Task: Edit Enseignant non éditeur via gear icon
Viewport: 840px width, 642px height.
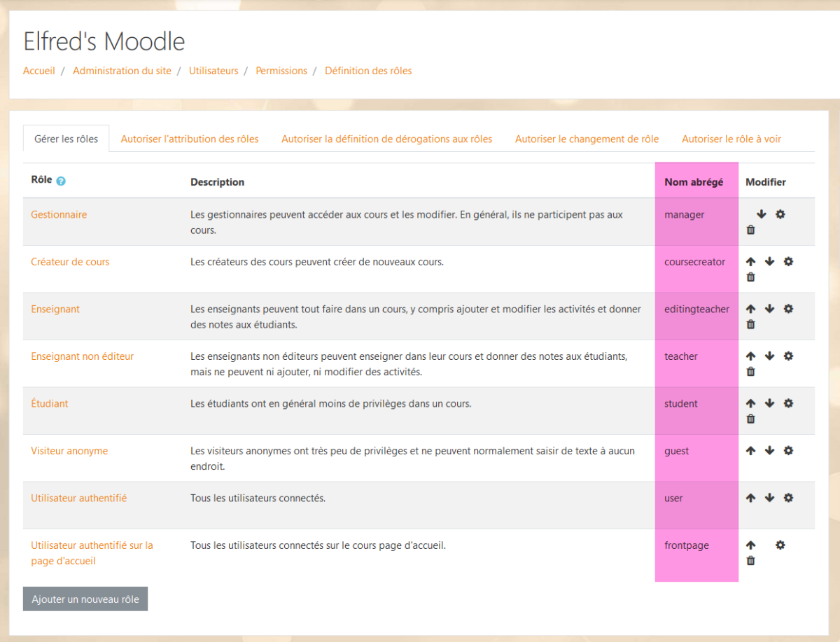Action: point(788,356)
